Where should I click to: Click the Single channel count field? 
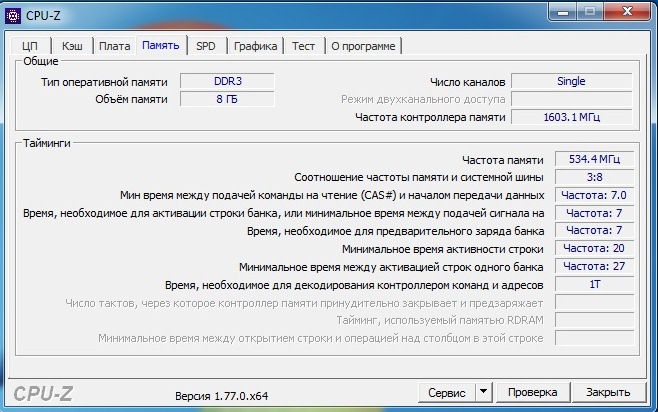tap(572, 81)
